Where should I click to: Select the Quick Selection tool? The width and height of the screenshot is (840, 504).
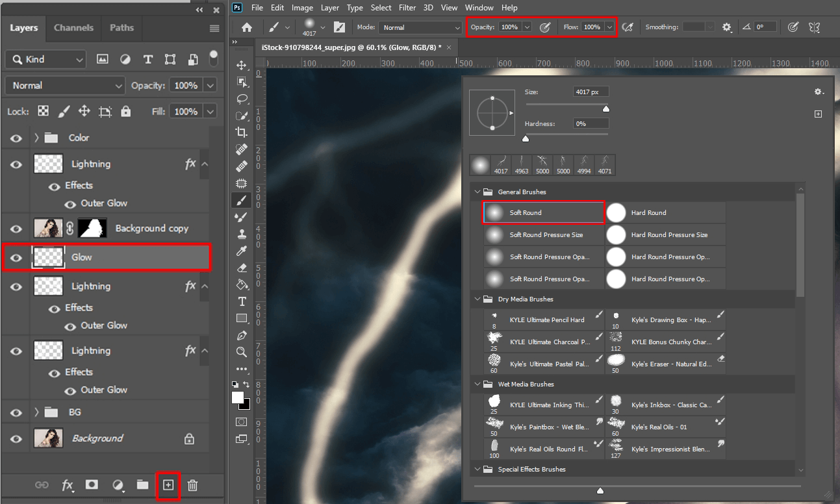tap(242, 116)
